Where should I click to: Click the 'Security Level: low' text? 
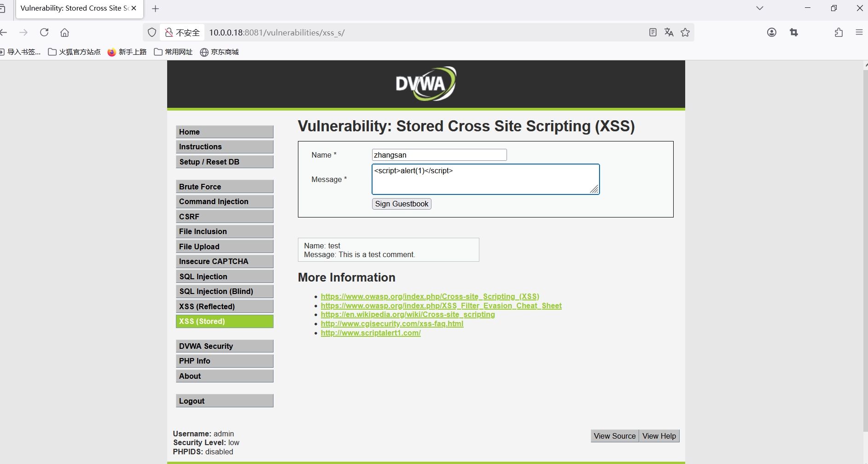click(x=206, y=442)
